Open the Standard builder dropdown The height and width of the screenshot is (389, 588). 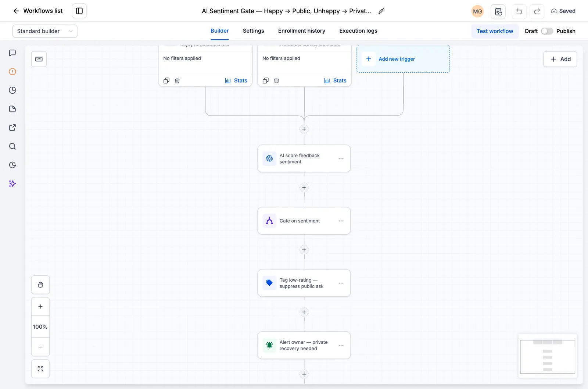(45, 31)
